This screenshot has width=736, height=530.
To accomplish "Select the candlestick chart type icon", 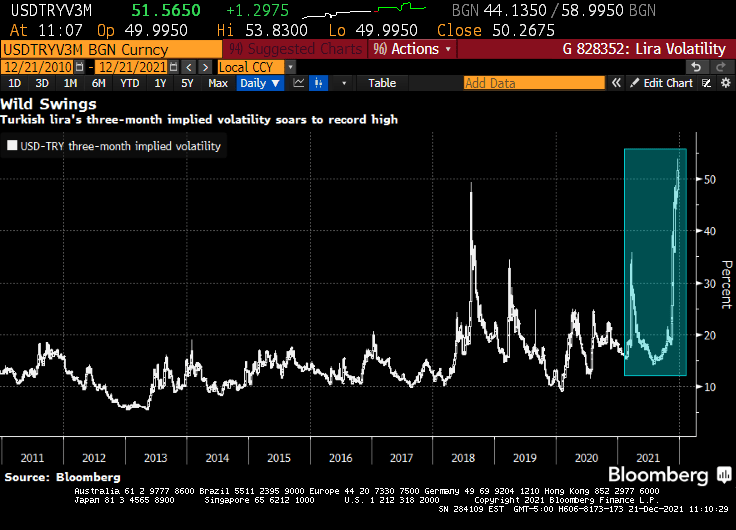I will pos(320,83).
